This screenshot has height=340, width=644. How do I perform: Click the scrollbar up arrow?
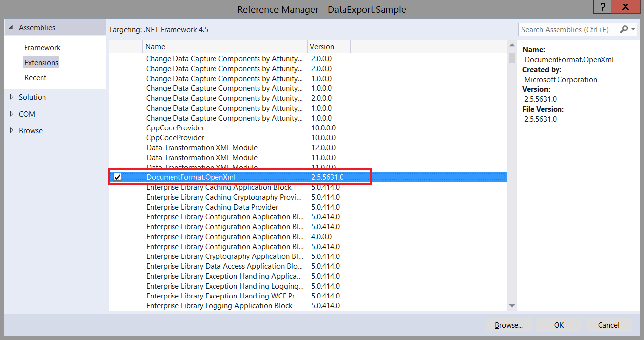pyautogui.click(x=512, y=44)
